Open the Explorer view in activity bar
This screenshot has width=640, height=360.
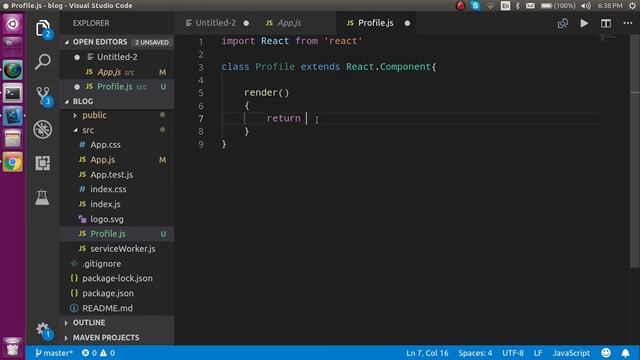(x=43, y=29)
